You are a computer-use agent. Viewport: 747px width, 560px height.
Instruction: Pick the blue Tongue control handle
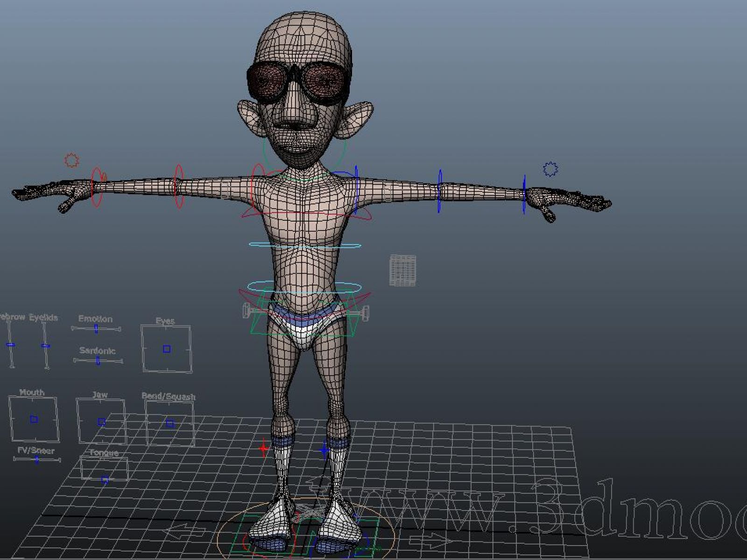(105, 479)
